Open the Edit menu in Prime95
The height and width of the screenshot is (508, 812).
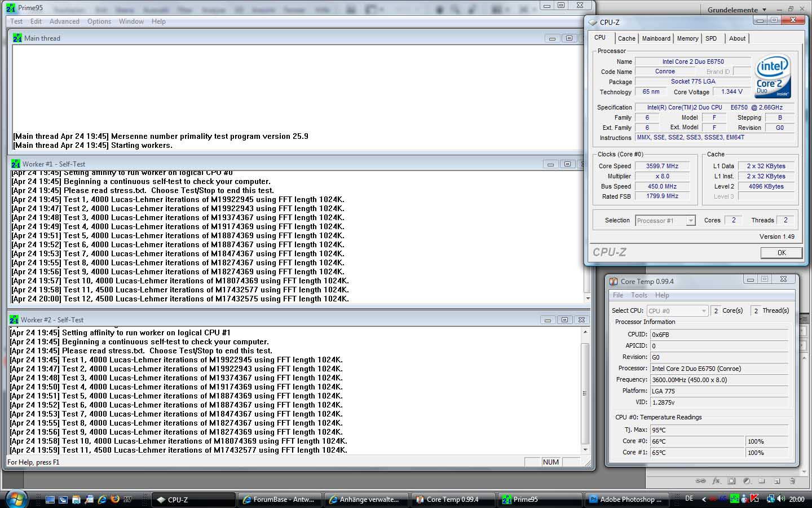(x=36, y=21)
